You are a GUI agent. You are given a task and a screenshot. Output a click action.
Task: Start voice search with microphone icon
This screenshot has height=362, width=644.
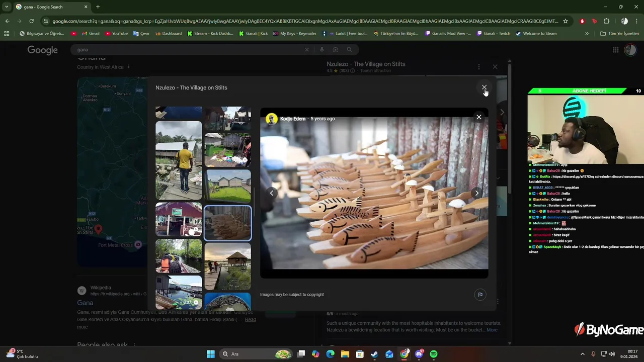click(x=322, y=50)
